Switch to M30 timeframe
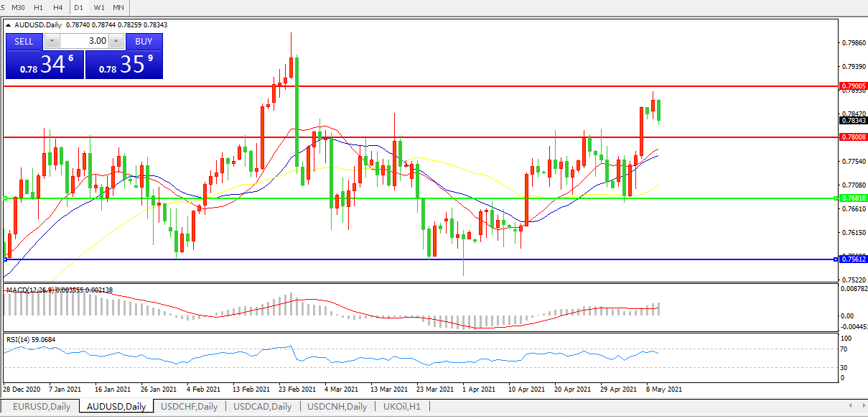The width and height of the screenshot is (868, 419). coord(19,7)
